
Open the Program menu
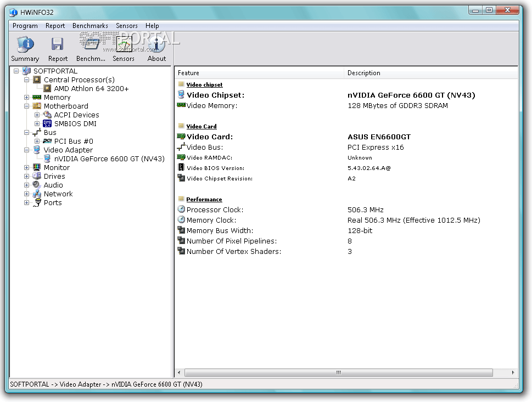(25, 26)
